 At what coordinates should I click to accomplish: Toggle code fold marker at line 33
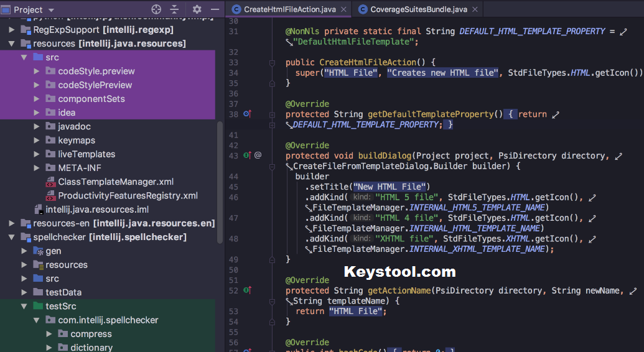coord(272,63)
